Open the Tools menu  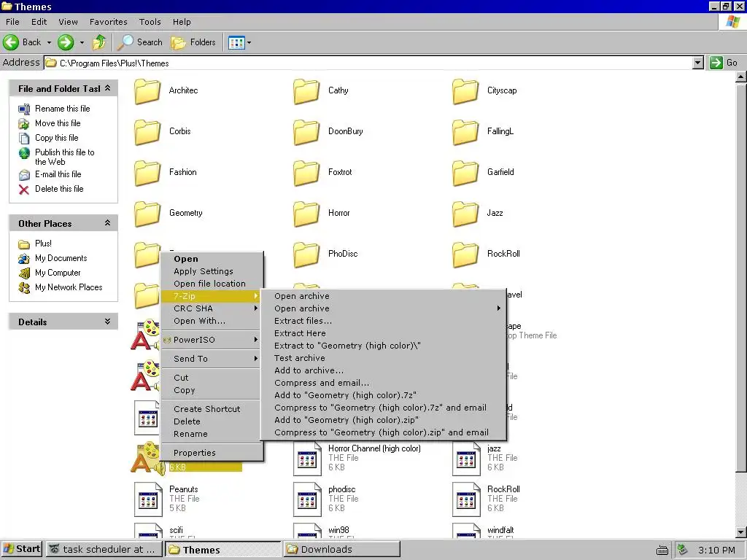point(150,22)
